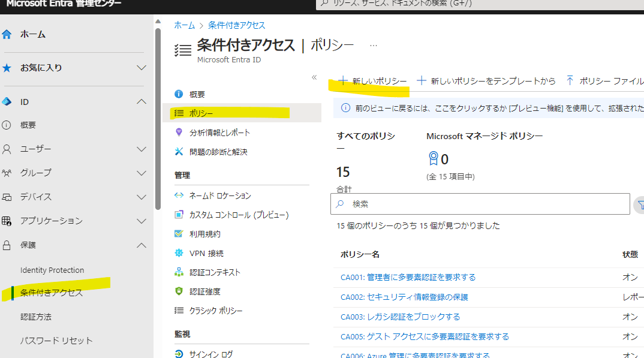Click the global resource search box
644x358 pixels.
(x=480, y=4)
